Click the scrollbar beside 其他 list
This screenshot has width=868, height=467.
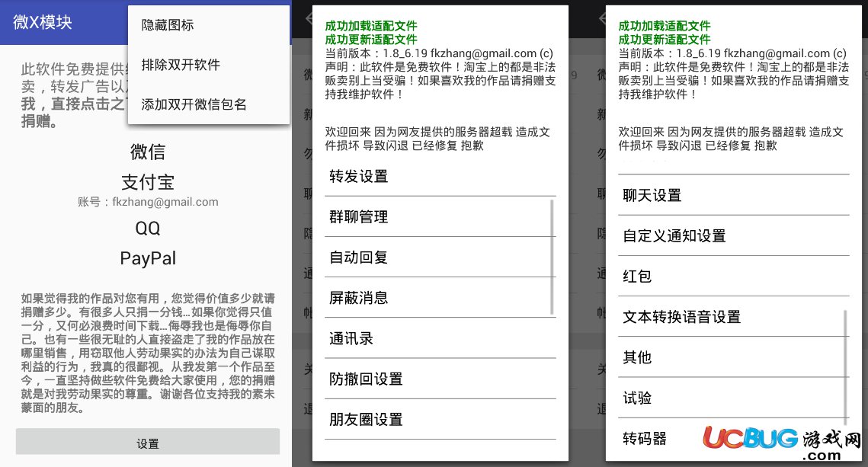click(845, 368)
